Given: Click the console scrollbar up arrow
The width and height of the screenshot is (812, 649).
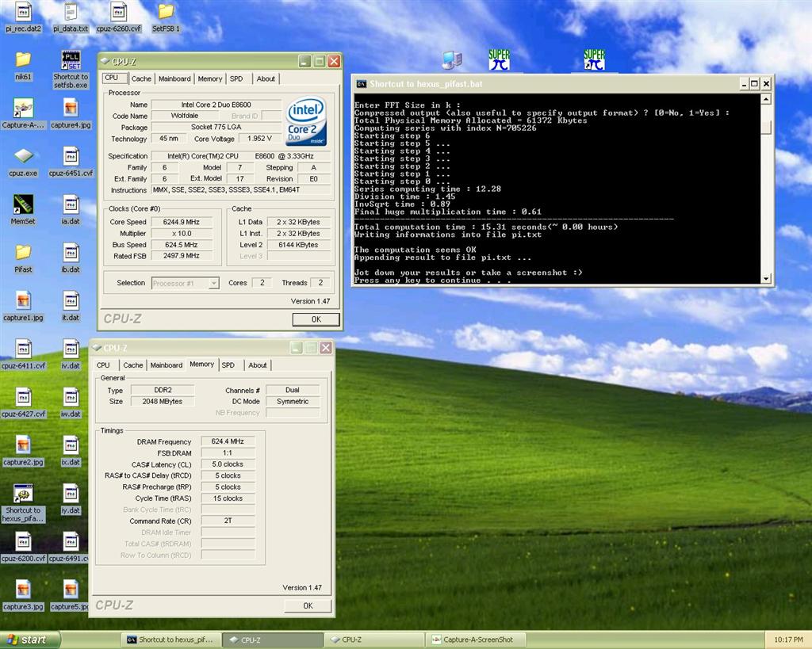Looking at the screenshot, I should point(767,99).
